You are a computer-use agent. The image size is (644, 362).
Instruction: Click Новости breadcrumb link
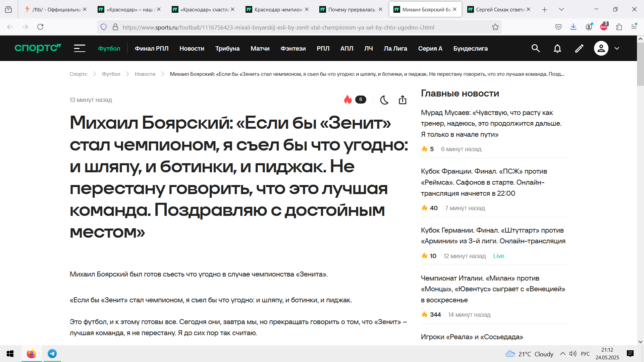pyautogui.click(x=145, y=74)
